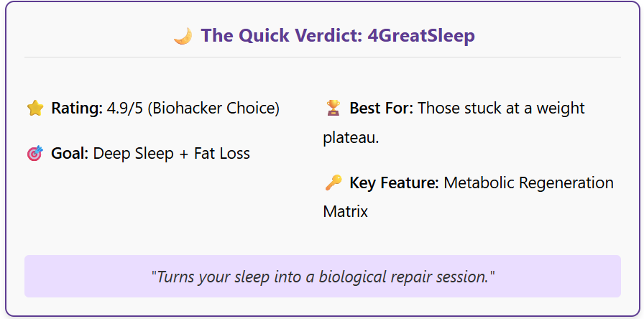Click the word "plateau."
The height and width of the screenshot is (319, 644).
click(x=351, y=137)
